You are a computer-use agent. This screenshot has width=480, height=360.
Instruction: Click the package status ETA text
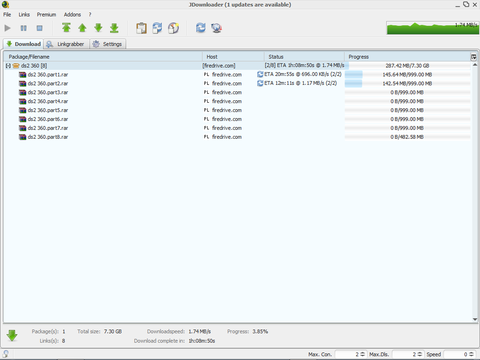tap(304, 65)
